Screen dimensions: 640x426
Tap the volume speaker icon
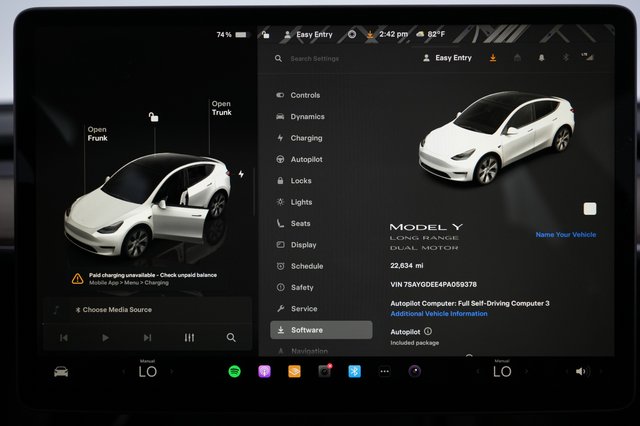(580, 371)
